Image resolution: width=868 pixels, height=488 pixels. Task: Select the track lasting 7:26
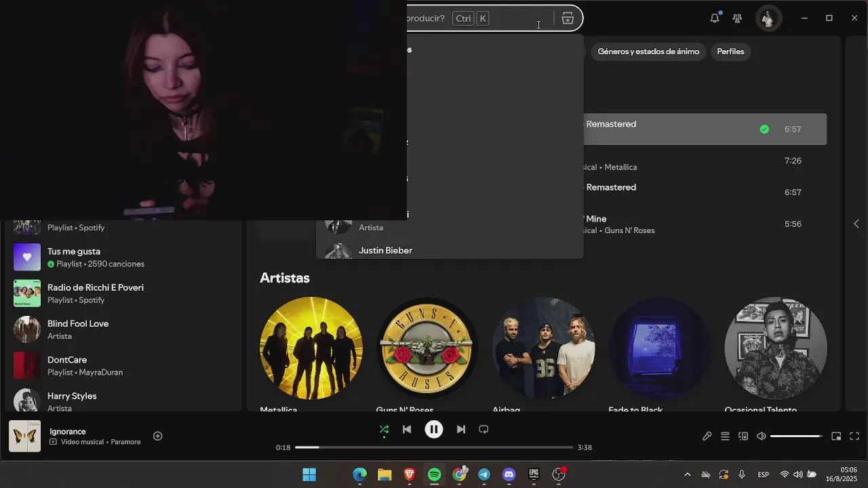tap(705, 161)
